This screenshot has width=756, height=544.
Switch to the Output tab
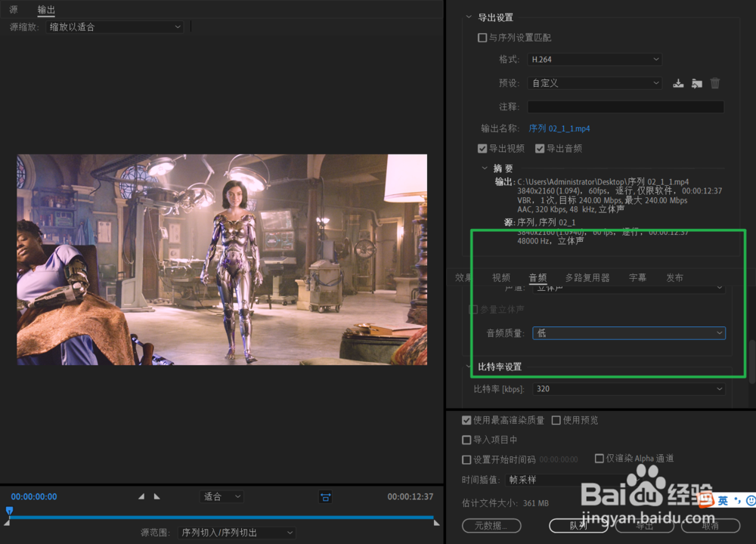[46, 10]
